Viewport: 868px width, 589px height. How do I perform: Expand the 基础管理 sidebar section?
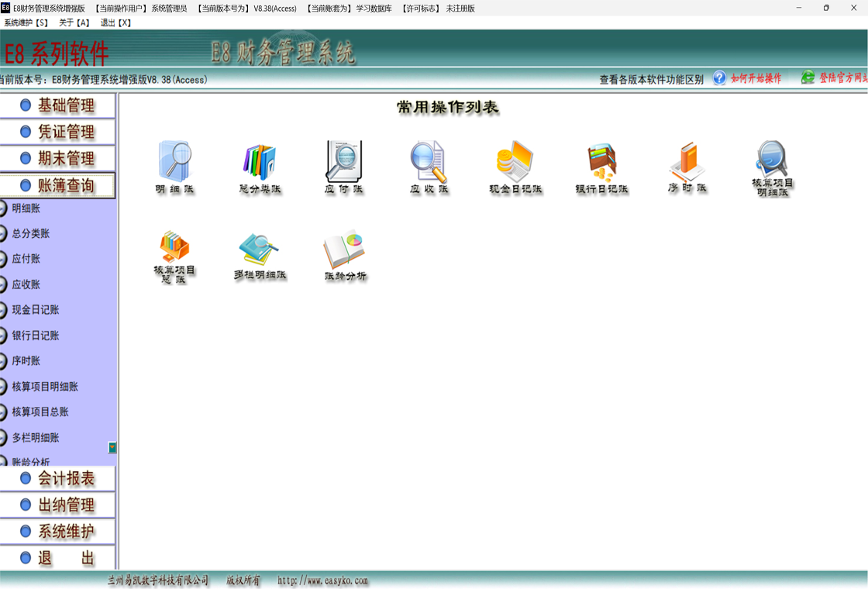(x=58, y=105)
